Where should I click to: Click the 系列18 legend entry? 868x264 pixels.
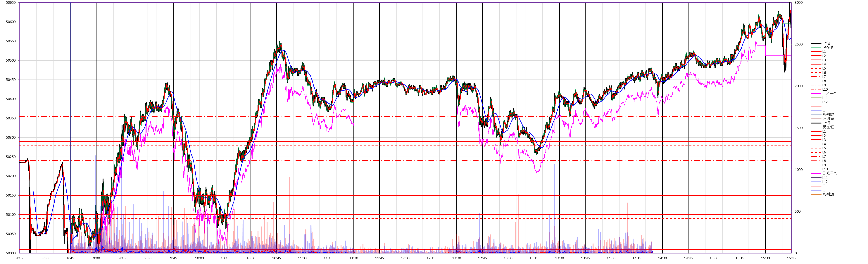828,194
